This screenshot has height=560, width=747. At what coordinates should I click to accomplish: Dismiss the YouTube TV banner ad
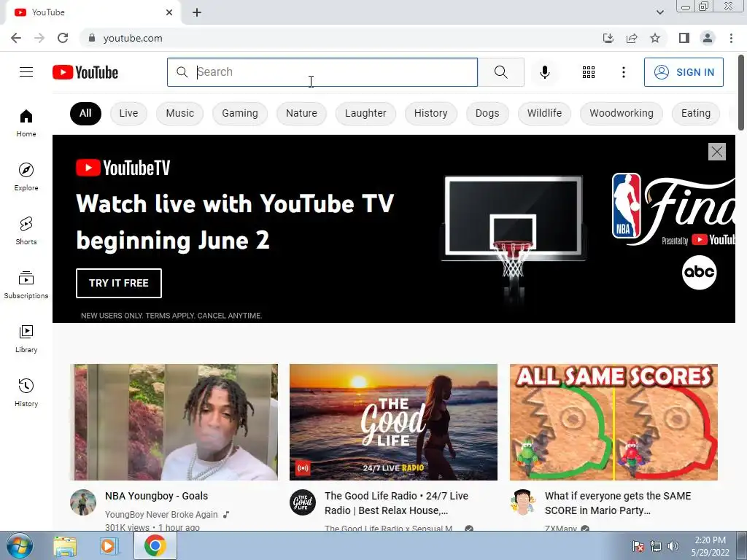pos(716,152)
